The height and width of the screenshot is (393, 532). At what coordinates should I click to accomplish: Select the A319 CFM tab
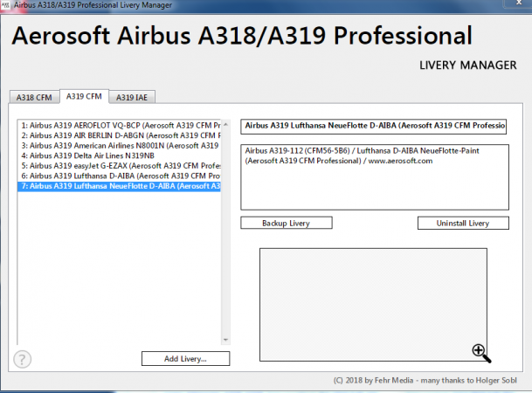(x=84, y=96)
